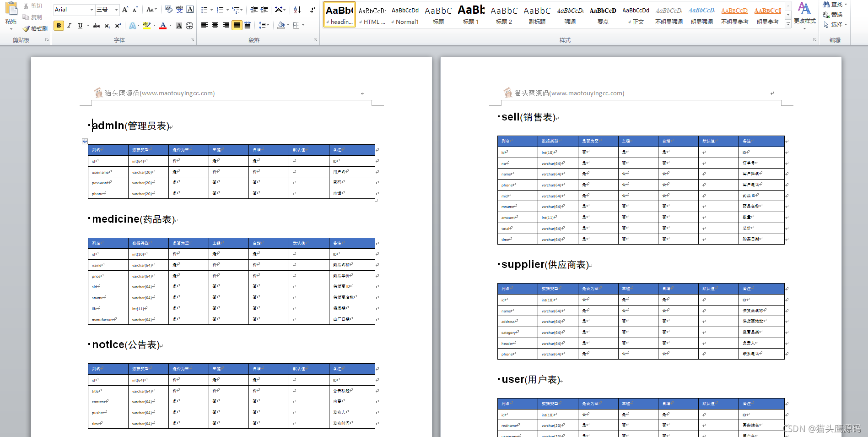Click the increase indent icon
The image size is (868, 437).
tap(264, 10)
